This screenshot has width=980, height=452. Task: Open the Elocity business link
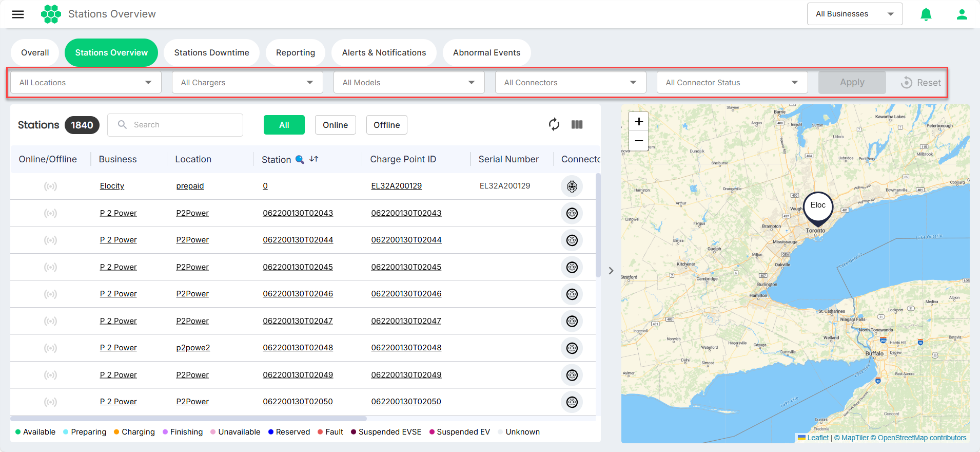[x=112, y=186]
